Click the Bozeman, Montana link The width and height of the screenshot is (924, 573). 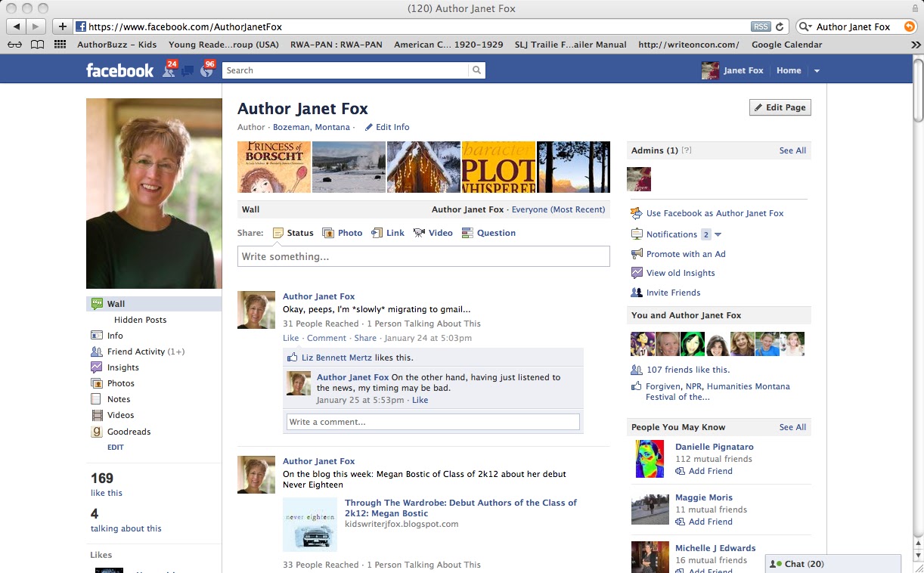(x=312, y=127)
